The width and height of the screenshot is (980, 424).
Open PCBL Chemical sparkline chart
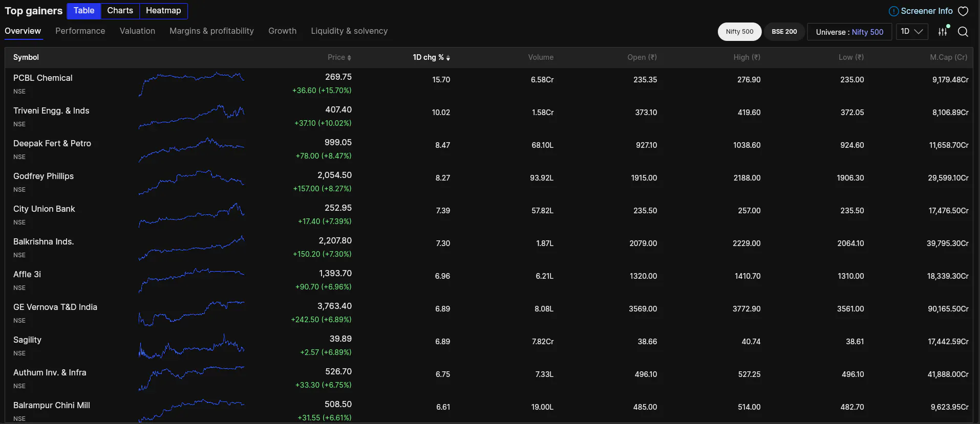pyautogui.click(x=191, y=84)
